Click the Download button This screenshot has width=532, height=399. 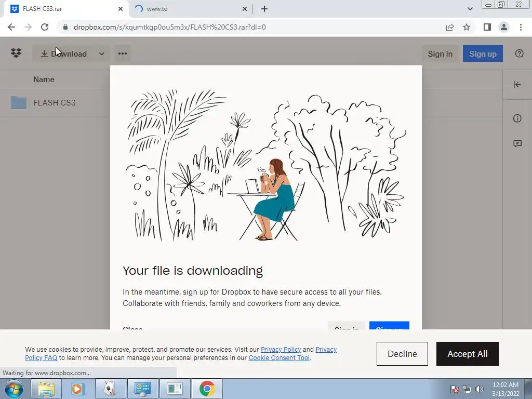tap(64, 54)
